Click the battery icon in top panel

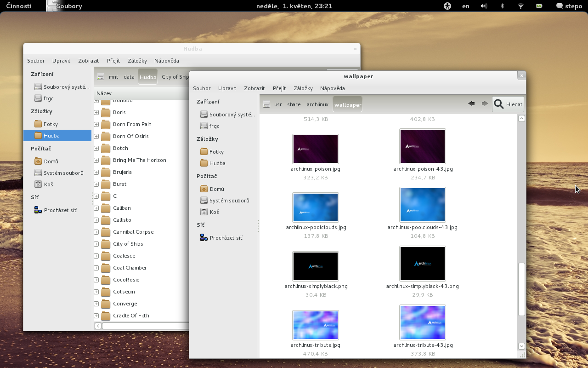(539, 6)
